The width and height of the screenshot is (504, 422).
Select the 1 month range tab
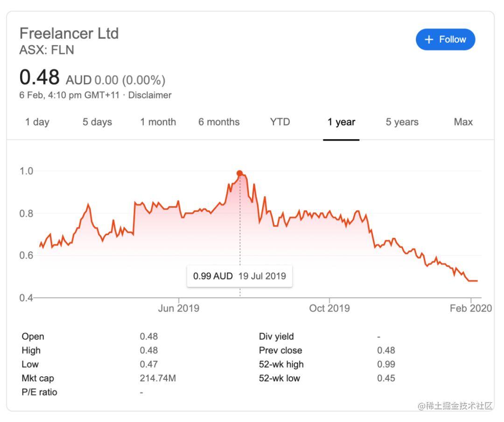tap(158, 122)
